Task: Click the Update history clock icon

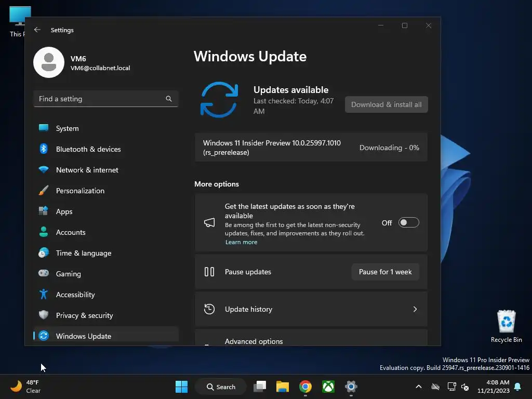Action: tap(209, 309)
